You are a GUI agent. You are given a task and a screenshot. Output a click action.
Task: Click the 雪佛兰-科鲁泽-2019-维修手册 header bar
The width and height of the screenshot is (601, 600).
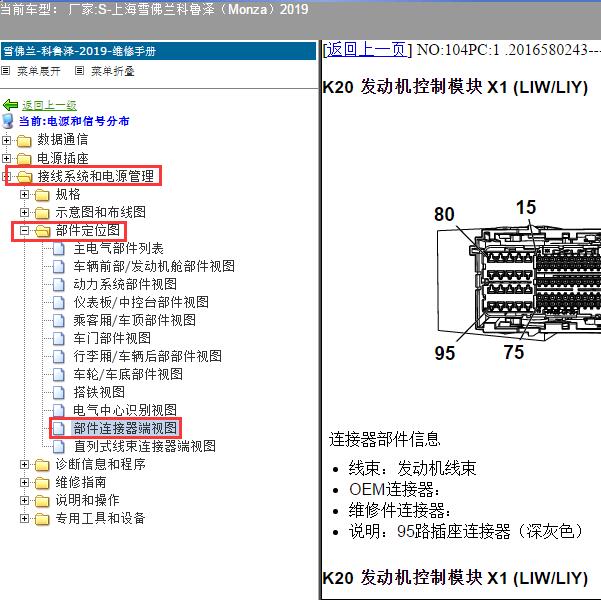[158, 51]
